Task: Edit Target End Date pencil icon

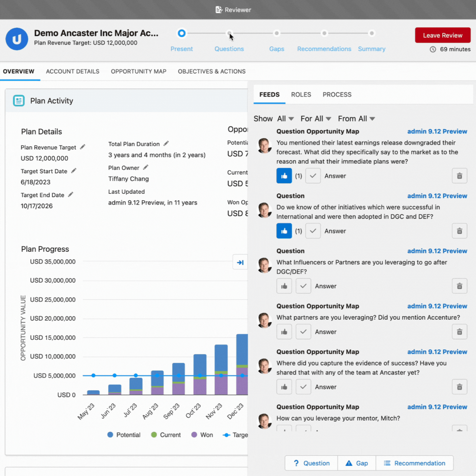Action: [x=71, y=194]
